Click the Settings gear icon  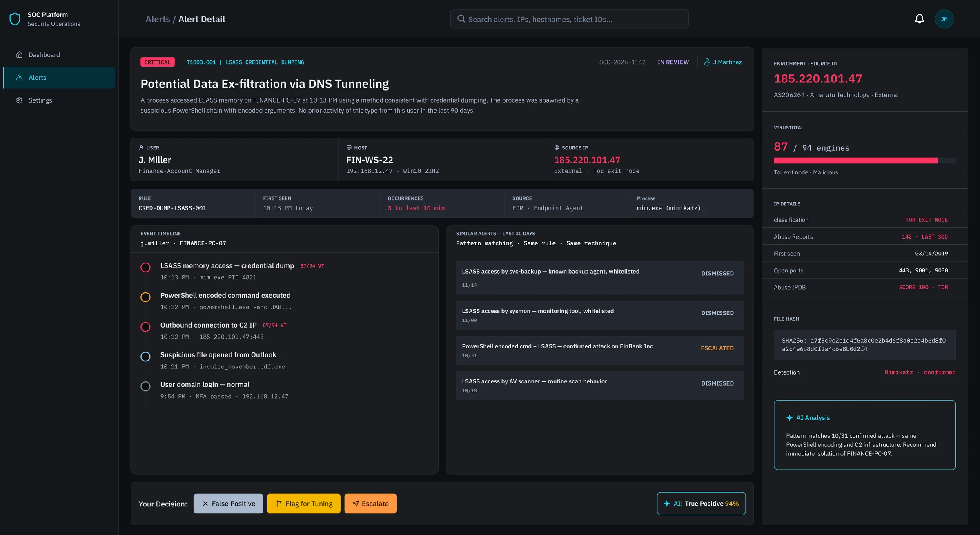[x=19, y=100]
